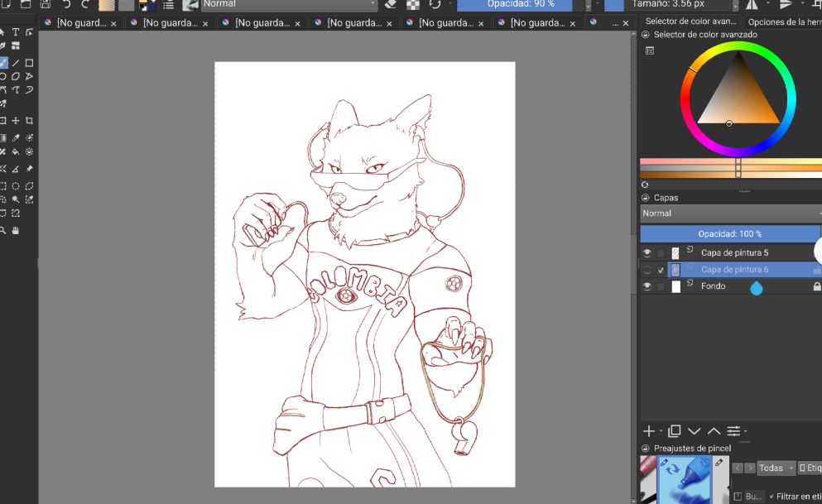This screenshot has width=822, height=504.
Task: Uncheck Capa de pintura 6 selection checkbox
Action: point(661,270)
